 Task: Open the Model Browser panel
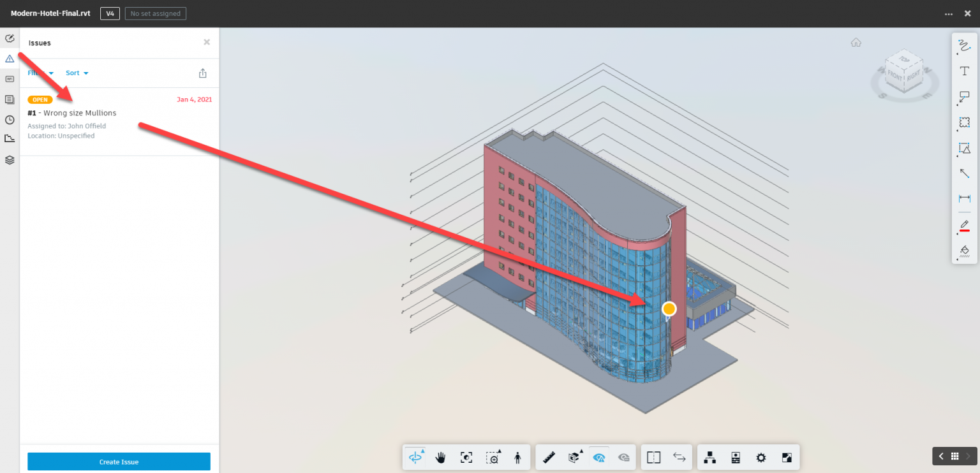tap(709, 457)
